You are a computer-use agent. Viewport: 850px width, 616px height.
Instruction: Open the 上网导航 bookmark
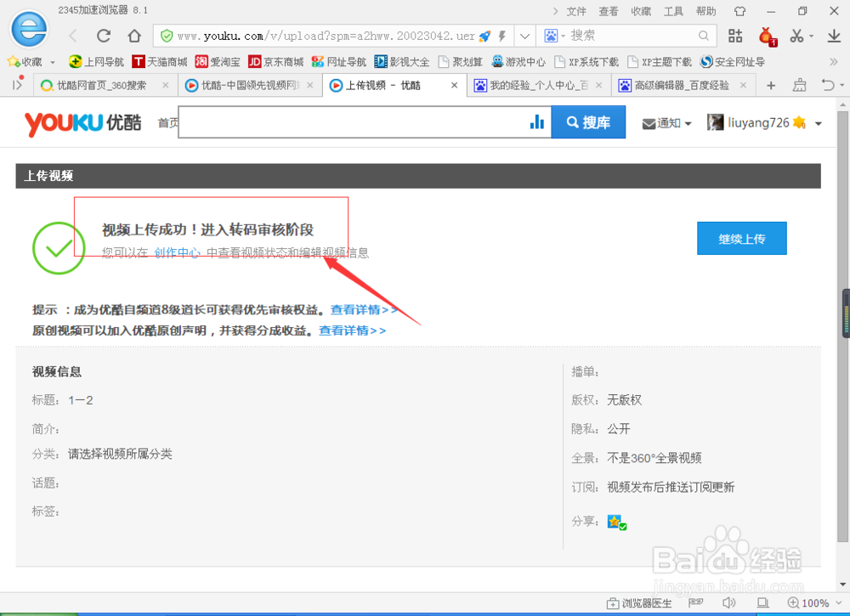97,62
